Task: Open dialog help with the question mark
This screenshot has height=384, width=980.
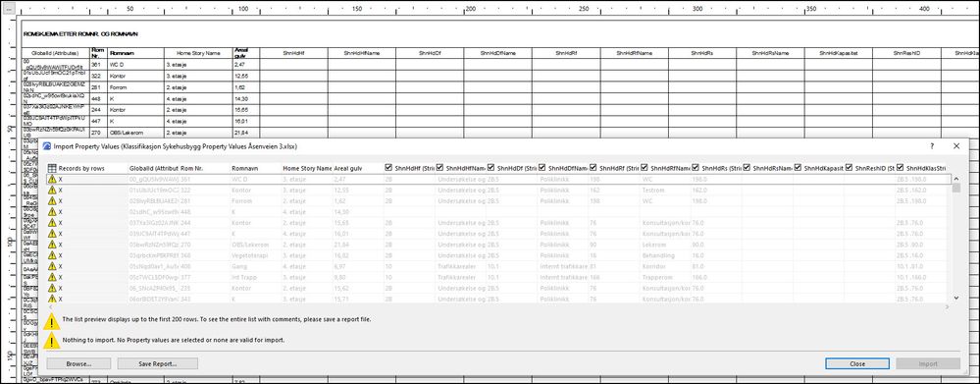Action: pyautogui.click(x=932, y=145)
